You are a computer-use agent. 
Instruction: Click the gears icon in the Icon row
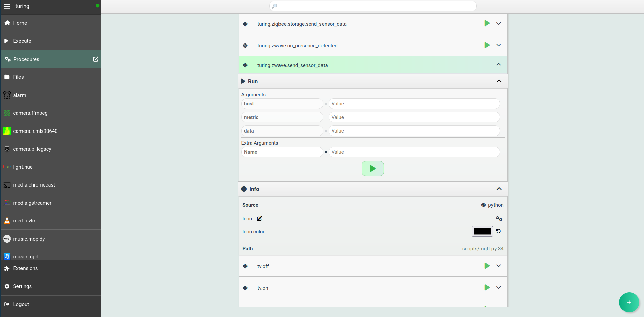click(x=499, y=219)
